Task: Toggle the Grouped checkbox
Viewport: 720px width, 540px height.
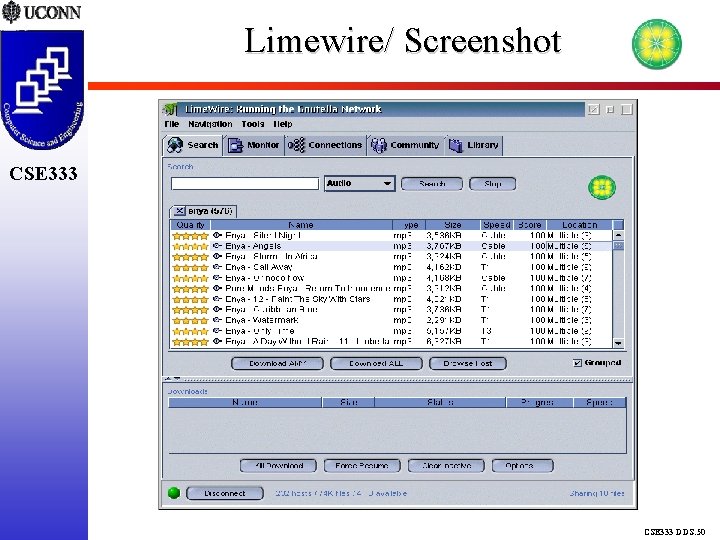Action: (577, 363)
